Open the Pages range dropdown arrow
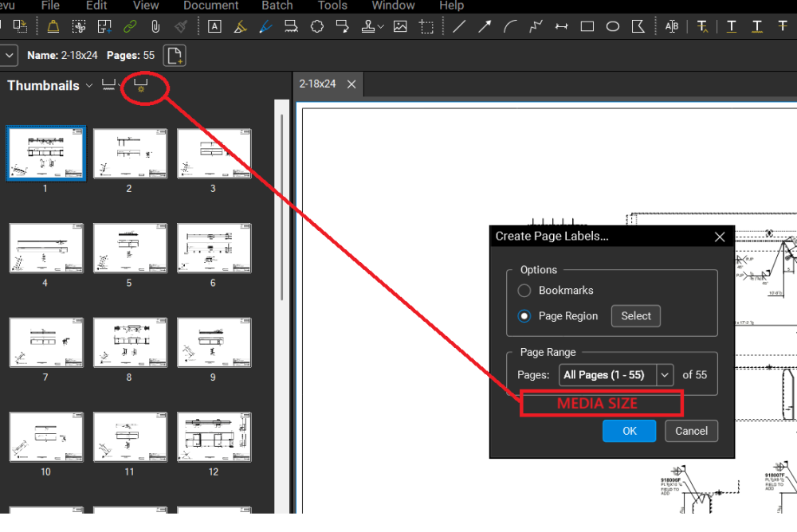This screenshot has height=532, width=797. (x=665, y=375)
